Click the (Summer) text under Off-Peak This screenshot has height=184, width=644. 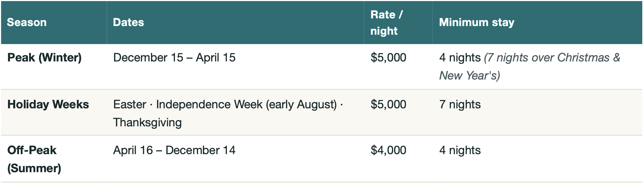34,168
